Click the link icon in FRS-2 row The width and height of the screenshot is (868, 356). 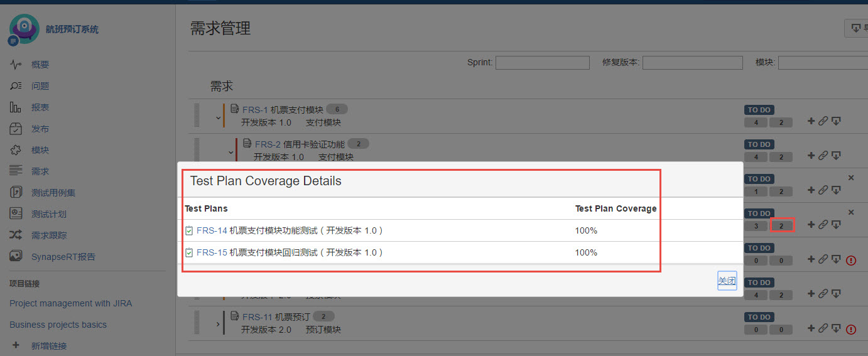(823, 156)
